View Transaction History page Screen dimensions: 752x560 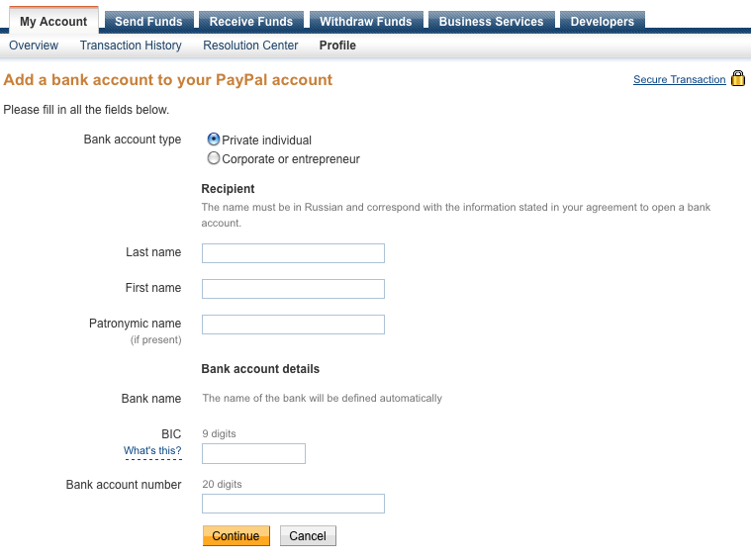(x=131, y=46)
